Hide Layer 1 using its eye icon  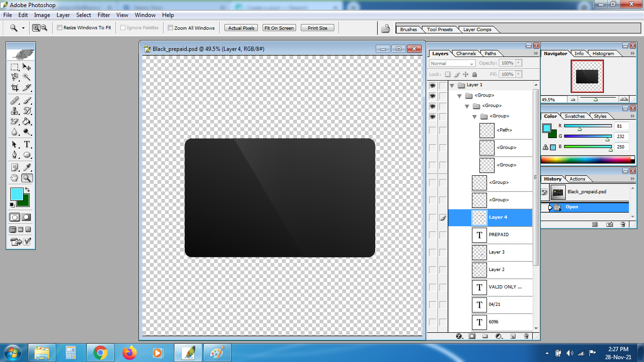click(x=432, y=85)
